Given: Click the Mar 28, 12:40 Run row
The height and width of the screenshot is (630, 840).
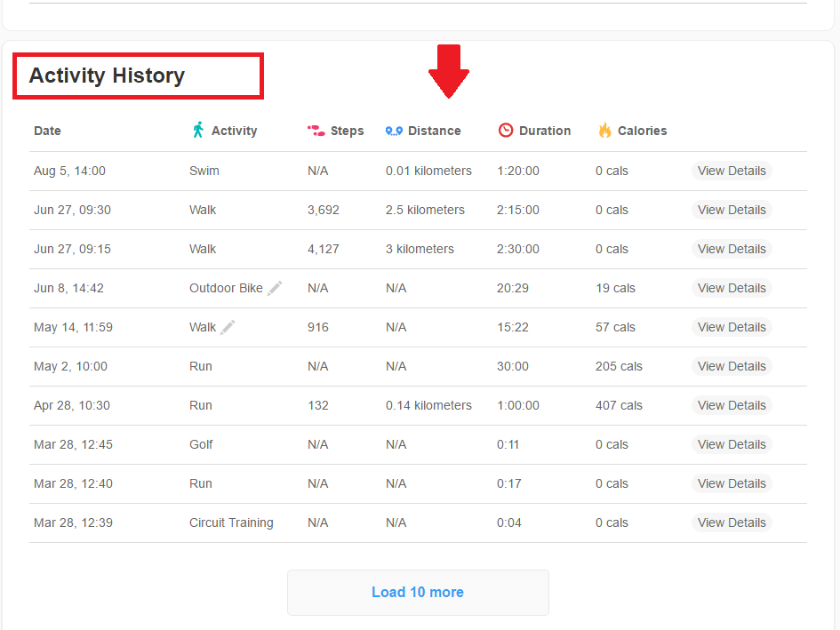Looking at the screenshot, I should click(x=201, y=483).
